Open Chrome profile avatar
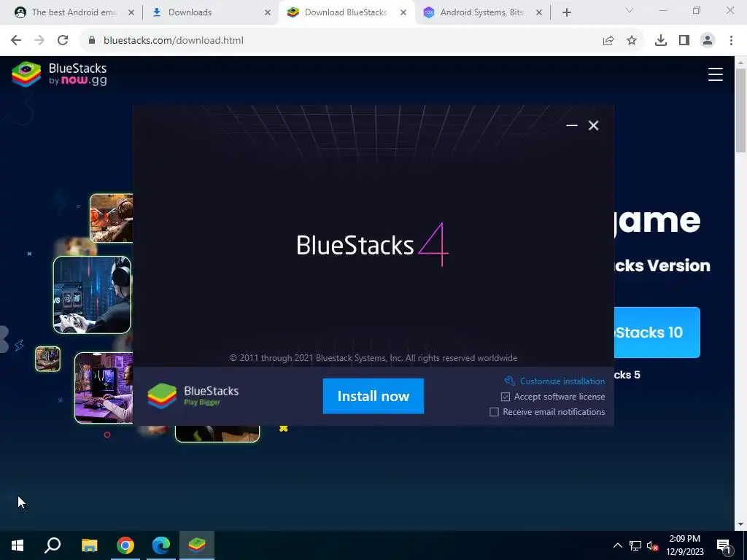The height and width of the screenshot is (560, 747). tap(708, 41)
